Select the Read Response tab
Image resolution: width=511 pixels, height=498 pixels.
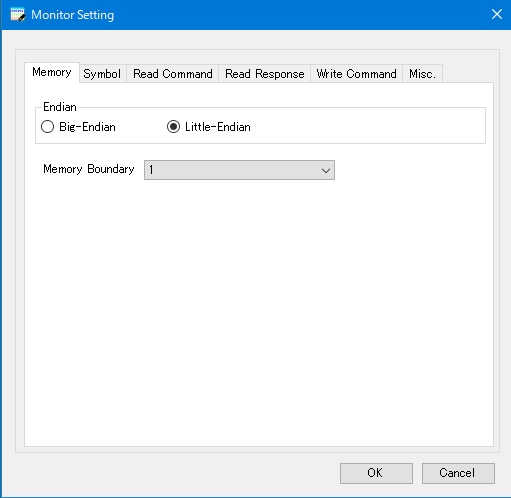265,74
